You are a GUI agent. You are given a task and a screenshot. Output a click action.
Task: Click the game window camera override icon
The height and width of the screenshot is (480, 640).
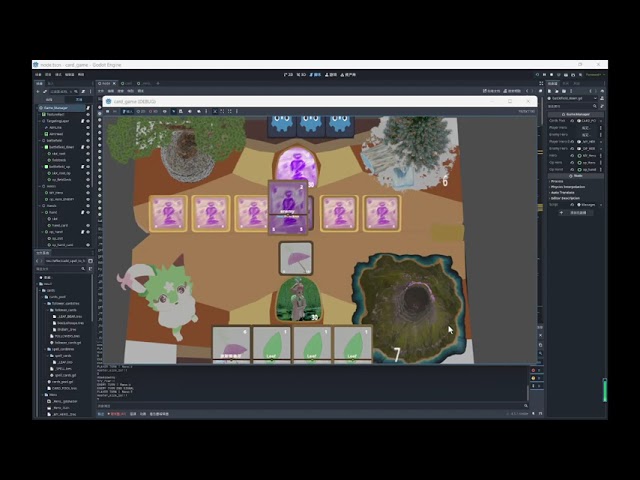click(199, 111)
